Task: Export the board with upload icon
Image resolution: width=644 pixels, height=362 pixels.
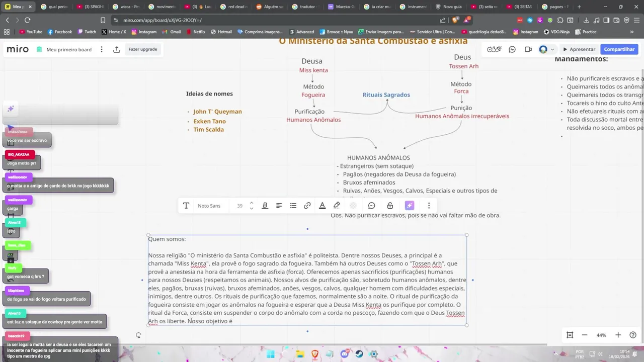Action: (117, 49)
